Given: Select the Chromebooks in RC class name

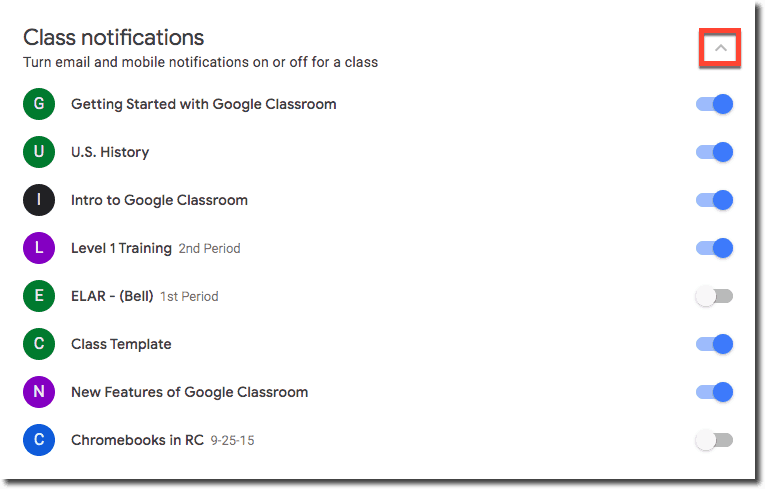Looking at the screenshot, I should pyautogui.click(x=138, y=440).
